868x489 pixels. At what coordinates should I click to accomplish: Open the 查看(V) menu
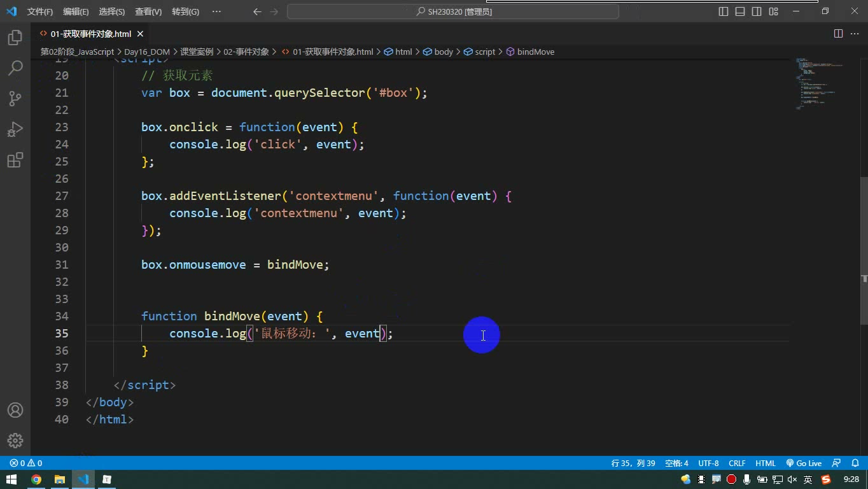pos(148,11)
